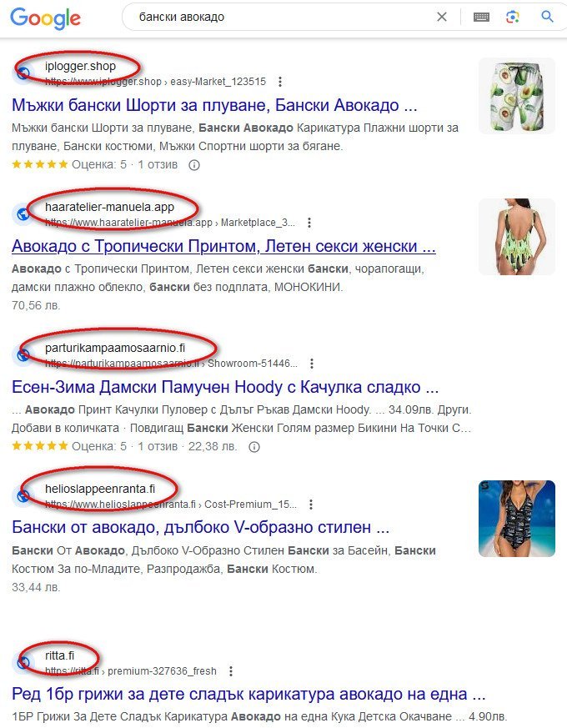Clear the search query with X icon
The height and width of the screenshot is (728, 567).
click(442, 18)
